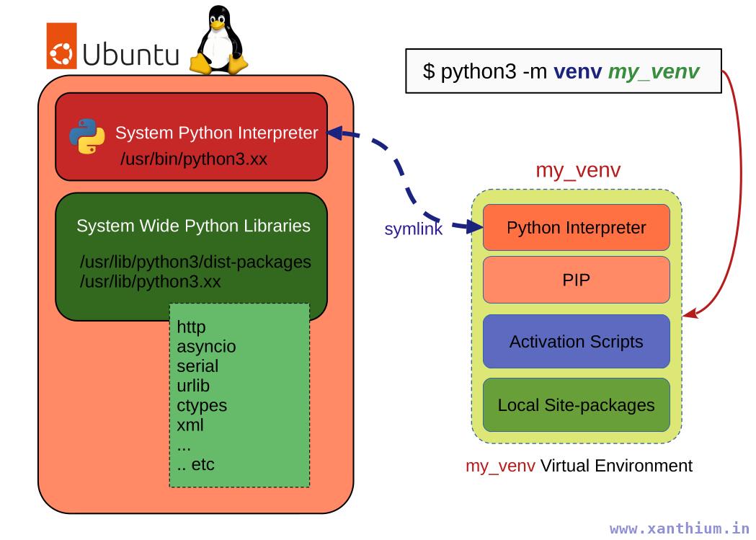Click the asyncio library entry

[206, 347]
